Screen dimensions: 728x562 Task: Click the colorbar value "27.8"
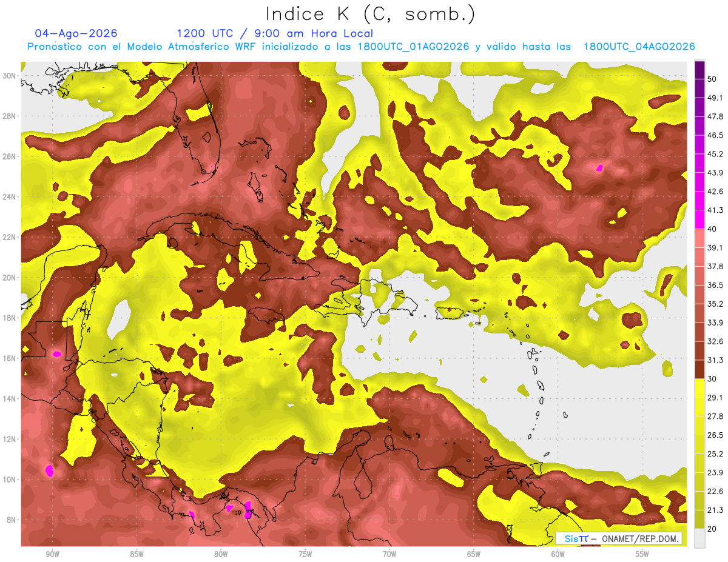click(715, 416)
